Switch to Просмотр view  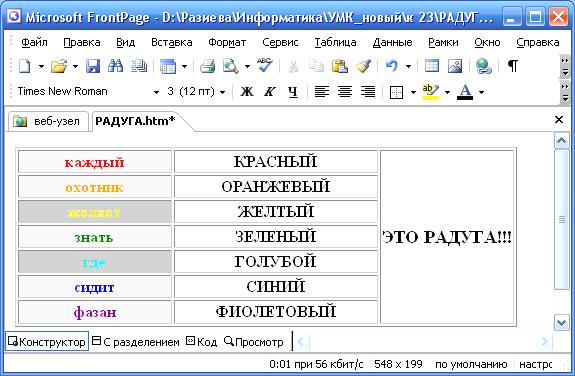point(254,342)
